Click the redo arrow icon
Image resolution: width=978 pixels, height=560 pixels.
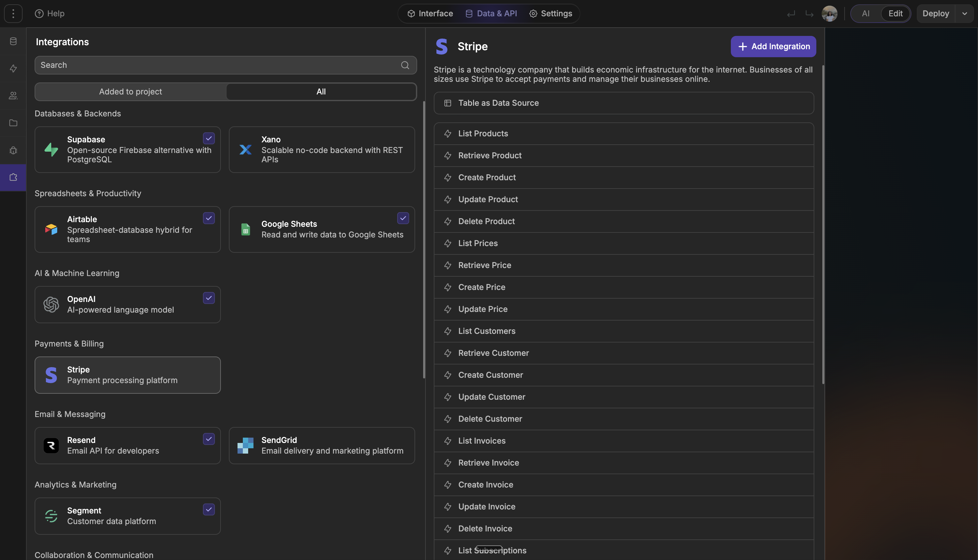point(809,14)
